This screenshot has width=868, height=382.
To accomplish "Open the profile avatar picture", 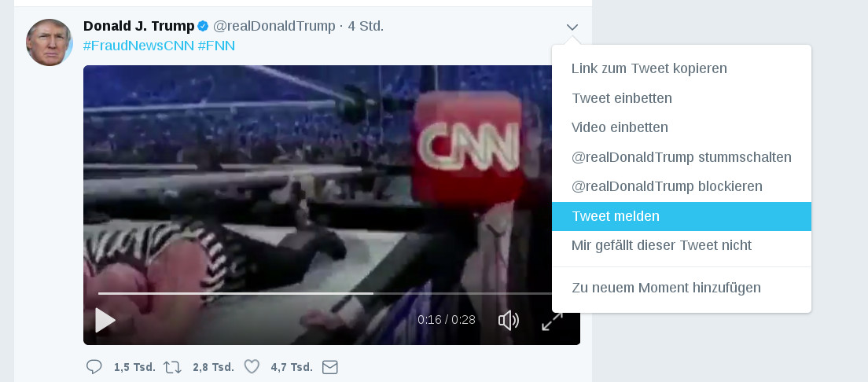I will click(x=50, y=42).
